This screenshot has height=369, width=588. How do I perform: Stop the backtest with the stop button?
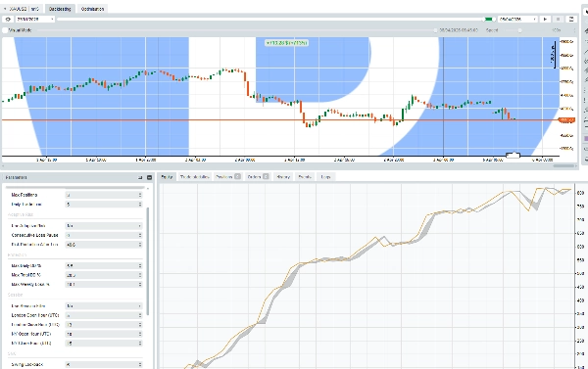click(558, 20)
